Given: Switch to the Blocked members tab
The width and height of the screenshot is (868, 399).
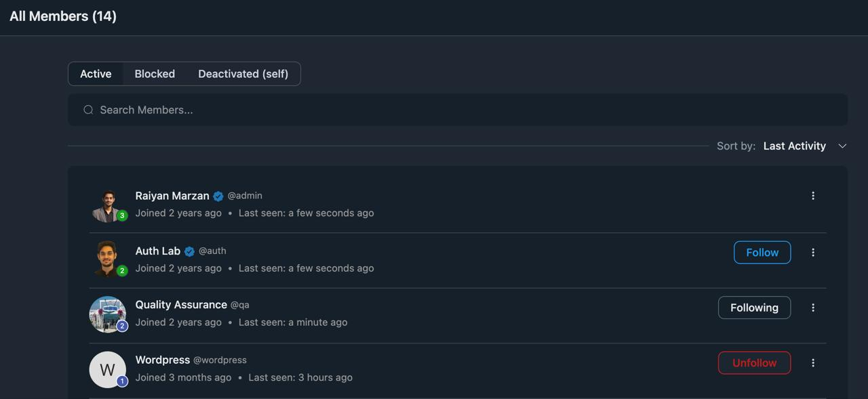Looking at the screenshot, I should coord(155,73).
